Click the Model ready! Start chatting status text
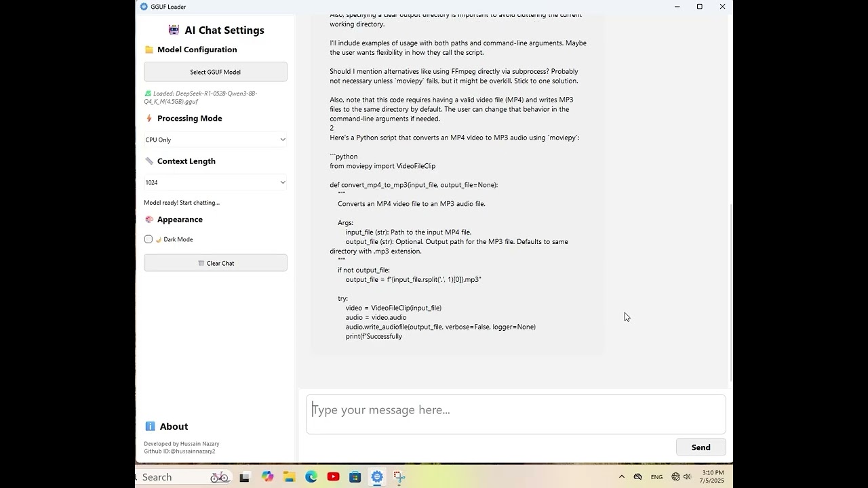This screenshot has width=868, height=488. point(182,203)
